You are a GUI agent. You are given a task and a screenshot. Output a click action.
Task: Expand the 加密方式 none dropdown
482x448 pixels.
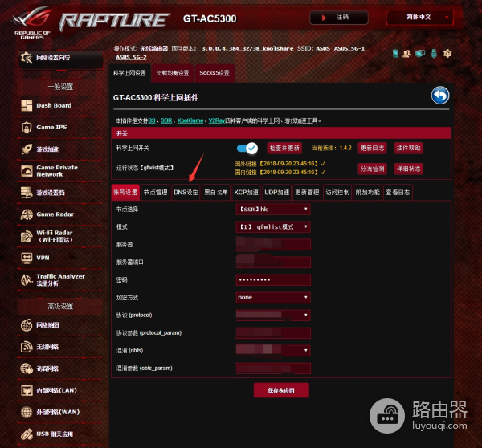[273, 297]
